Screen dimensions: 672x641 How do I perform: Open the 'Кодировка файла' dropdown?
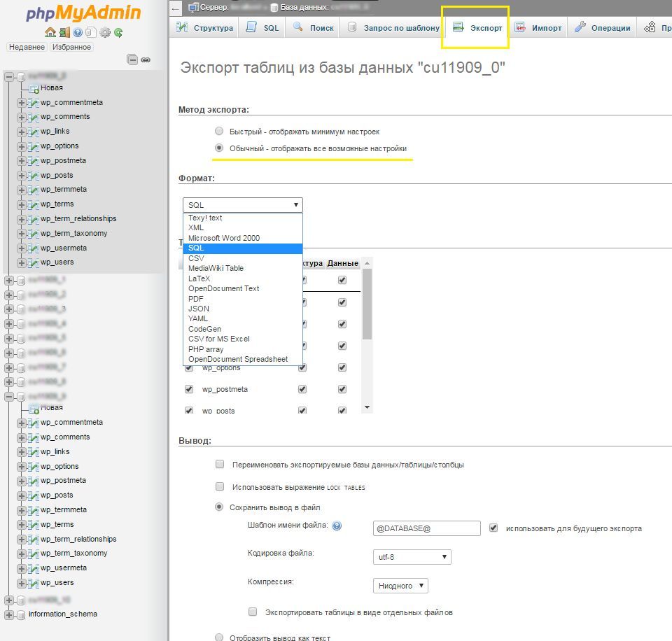pos(412,556)
